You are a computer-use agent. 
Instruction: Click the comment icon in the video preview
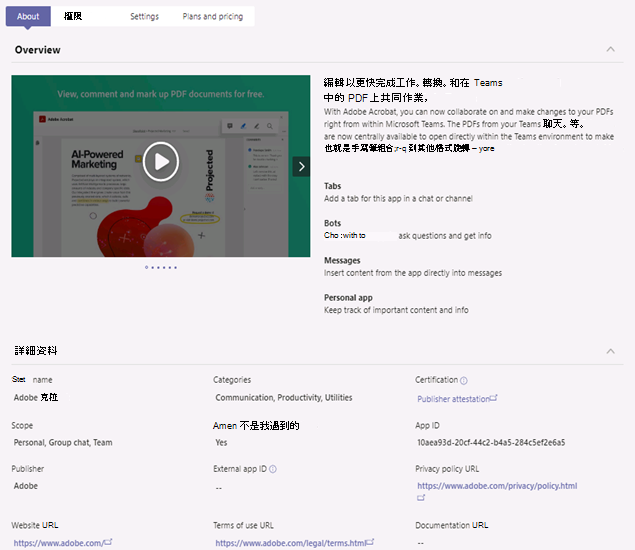click(x=230, y=126)
